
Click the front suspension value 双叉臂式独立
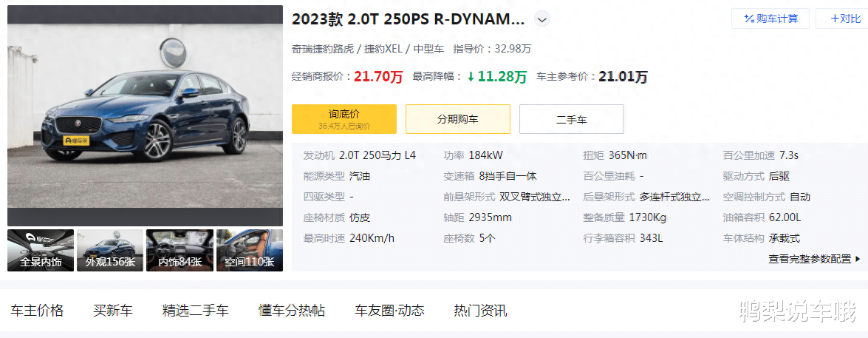pos(534,197)
